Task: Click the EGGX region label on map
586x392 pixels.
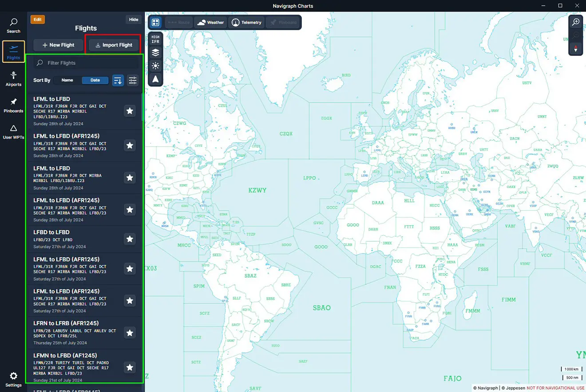Action: [326, 118]
